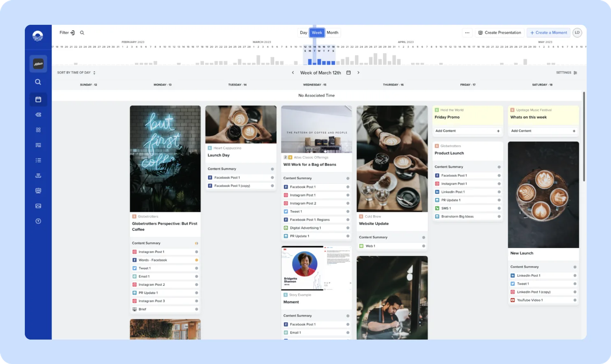Open the grid view sidebar icon
Viewport: 611px width, 364px height.
tap(38, 130)
